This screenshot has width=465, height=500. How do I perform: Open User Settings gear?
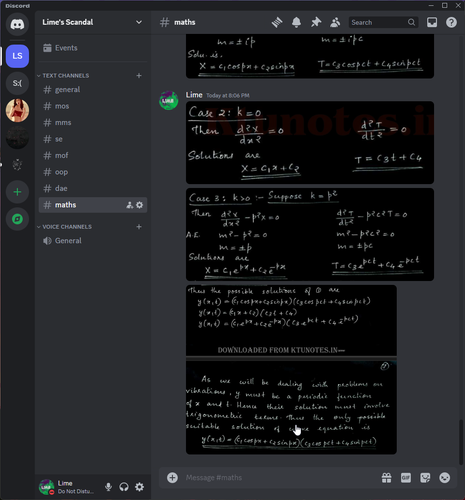[140, 487]
